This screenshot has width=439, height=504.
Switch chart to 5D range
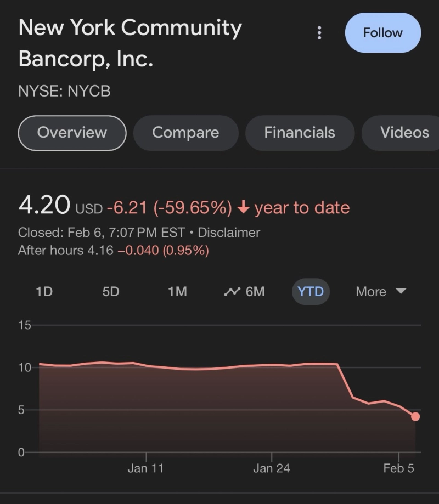click(111, 292)
